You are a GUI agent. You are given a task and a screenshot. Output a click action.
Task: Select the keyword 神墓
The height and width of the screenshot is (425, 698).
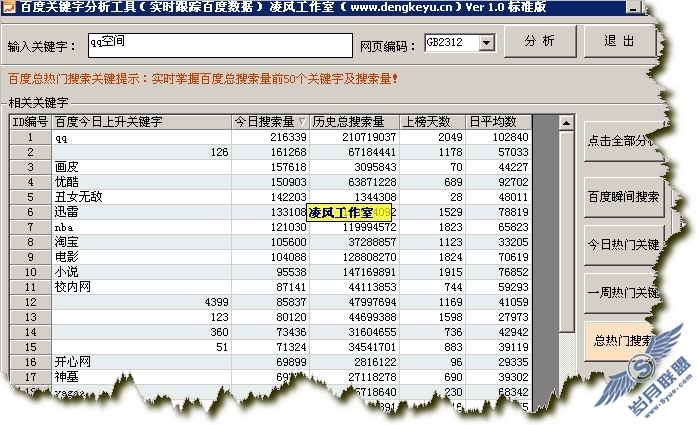142,377
